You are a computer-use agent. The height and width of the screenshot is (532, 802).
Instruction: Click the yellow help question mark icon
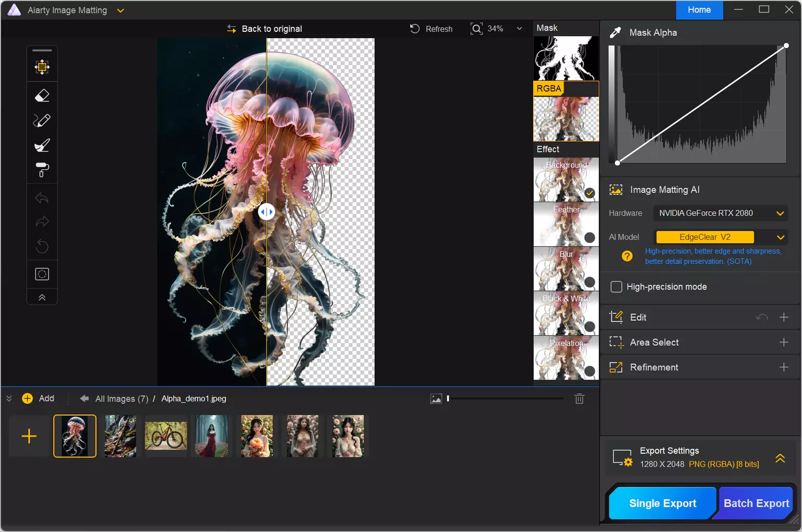(627, 256)
